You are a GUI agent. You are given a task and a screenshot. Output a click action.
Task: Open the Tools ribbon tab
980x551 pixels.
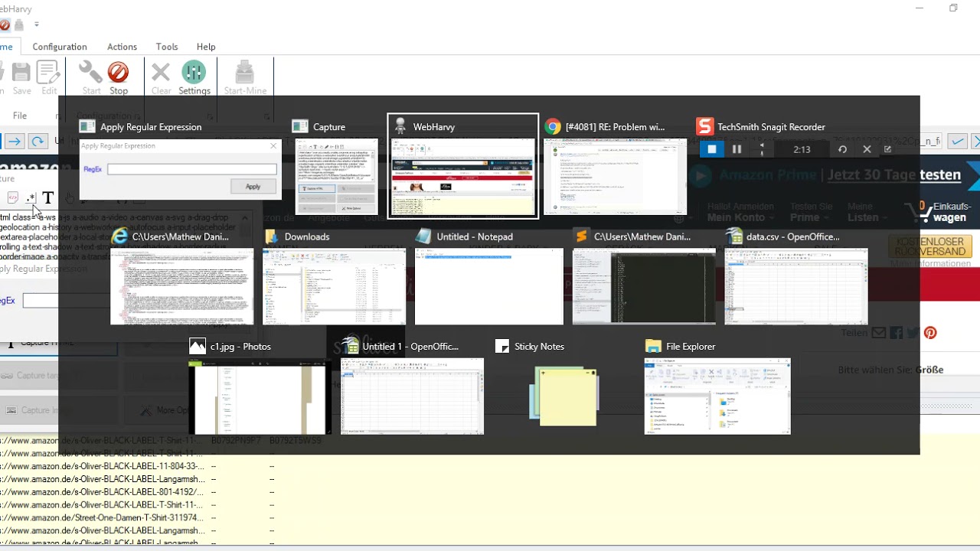pos(167,47)
